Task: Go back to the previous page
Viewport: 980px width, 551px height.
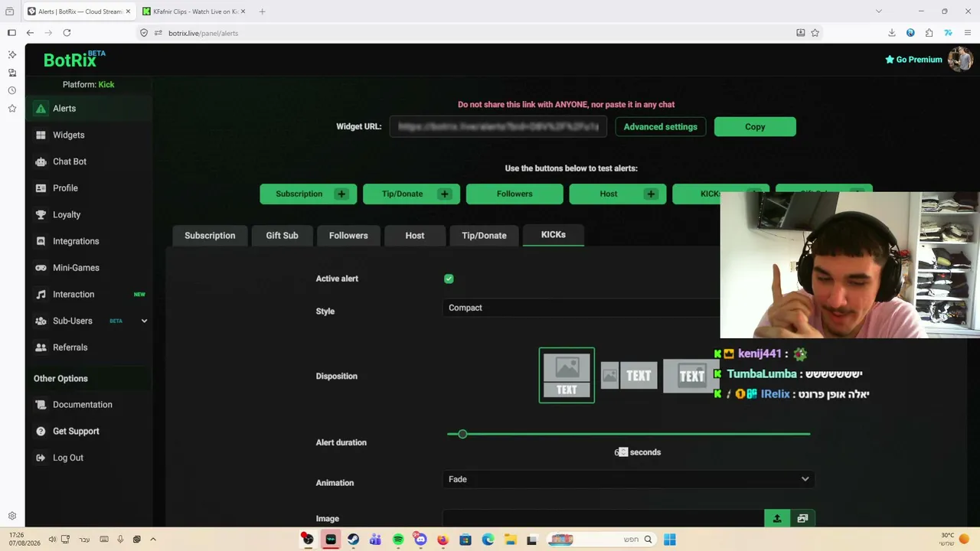Action: (x=30, y=33)
